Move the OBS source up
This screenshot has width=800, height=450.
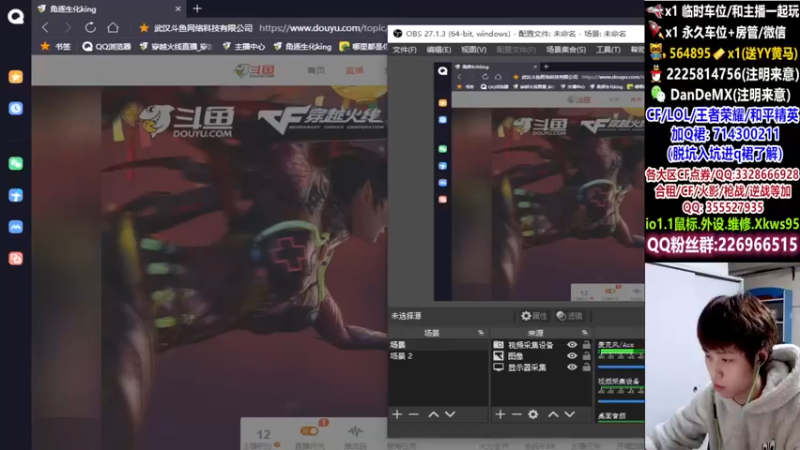point(554,414)
